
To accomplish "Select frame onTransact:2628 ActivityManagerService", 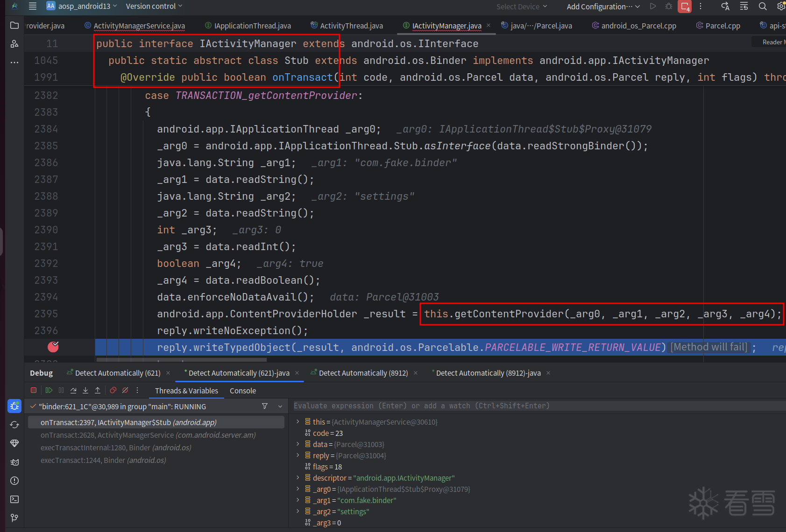I will [x=156, y=435].
